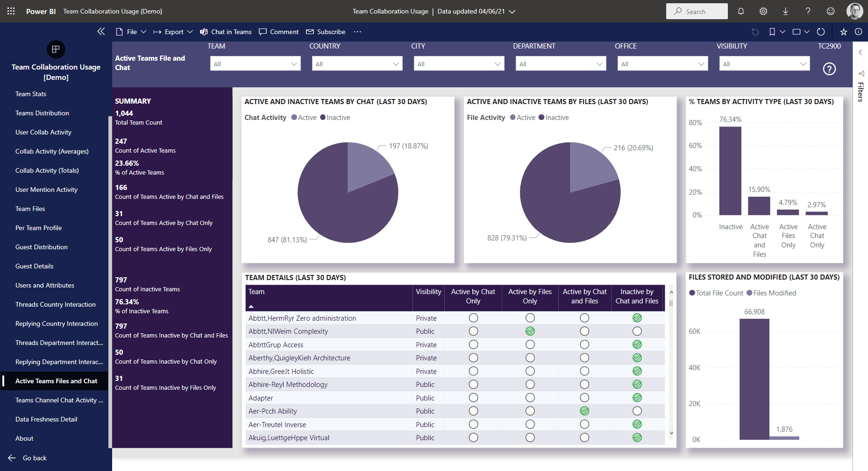Viewport: 868px width, 471px height.
Task: Open the help question mark in header
Action: 808,11
